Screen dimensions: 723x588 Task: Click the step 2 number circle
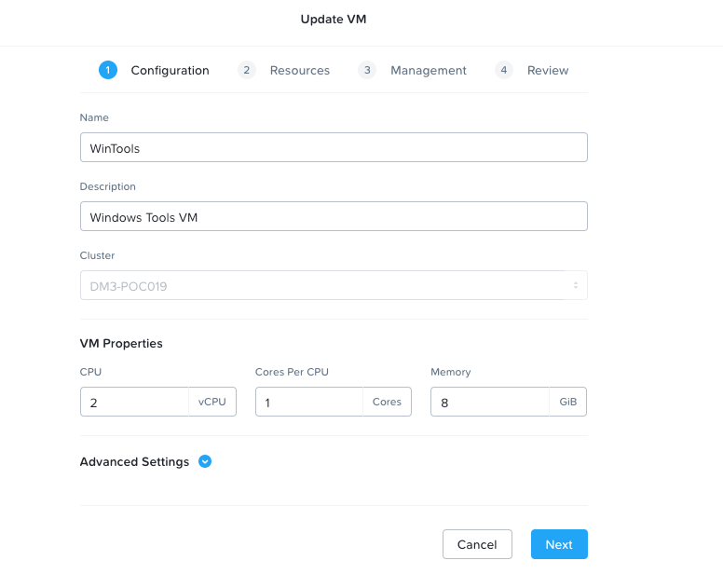[x=247, y=70]
